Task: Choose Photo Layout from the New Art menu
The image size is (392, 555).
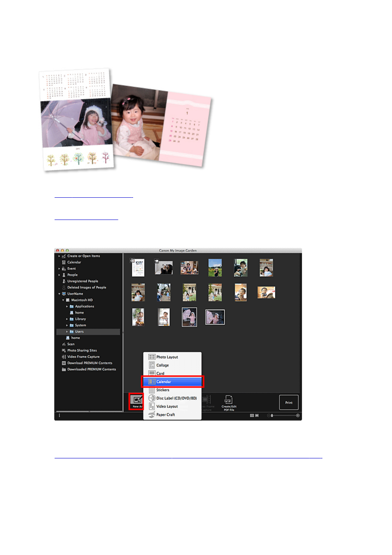Action: (172, 357)
